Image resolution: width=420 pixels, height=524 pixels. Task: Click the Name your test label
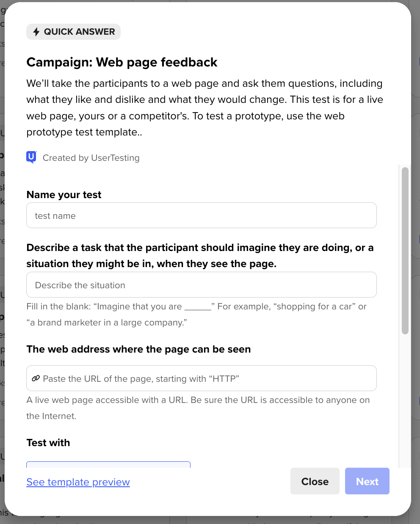click(x=64, y=195)
